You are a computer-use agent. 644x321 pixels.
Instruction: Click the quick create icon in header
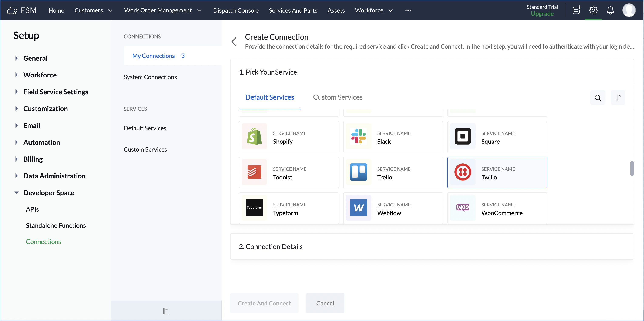click(576, 10)
